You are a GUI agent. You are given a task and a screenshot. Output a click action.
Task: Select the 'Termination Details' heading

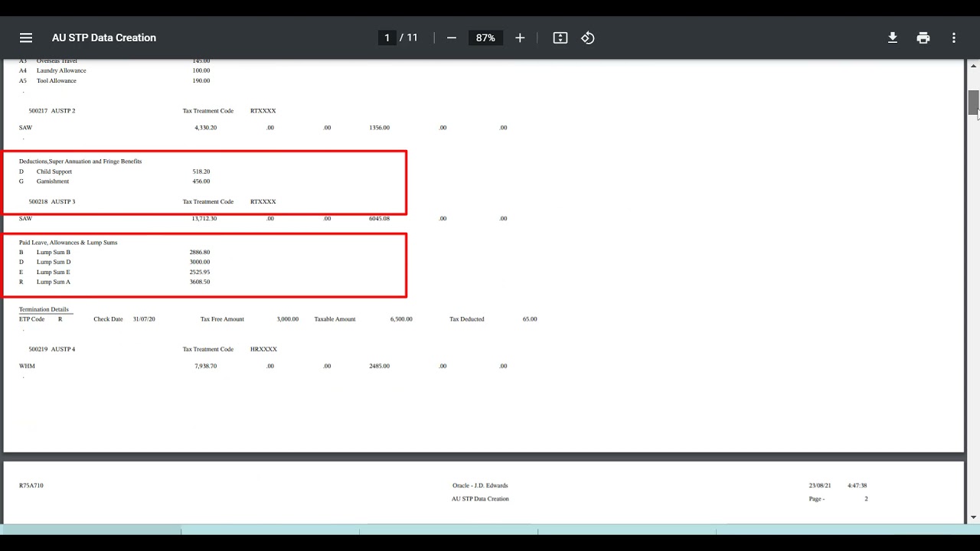[x=44, y=309]
